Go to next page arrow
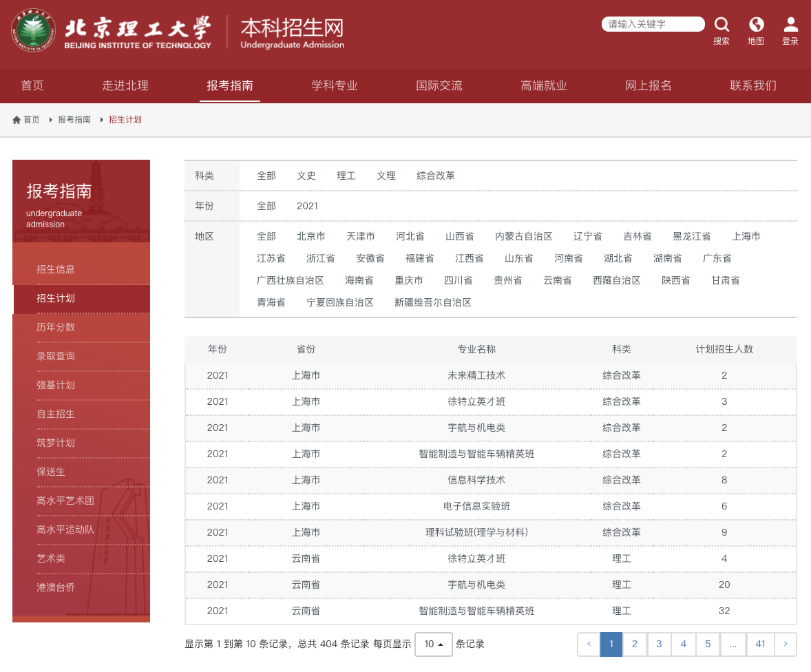 785,644
